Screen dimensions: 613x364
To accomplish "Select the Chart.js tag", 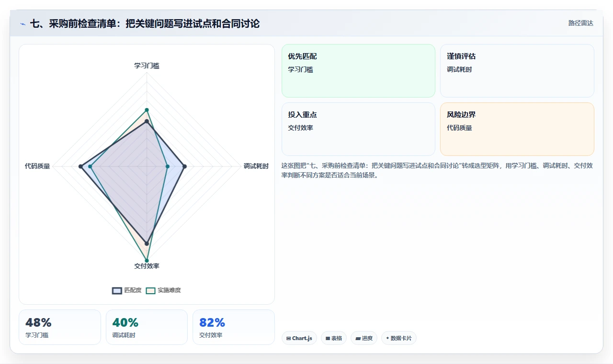I will point(299,338).
